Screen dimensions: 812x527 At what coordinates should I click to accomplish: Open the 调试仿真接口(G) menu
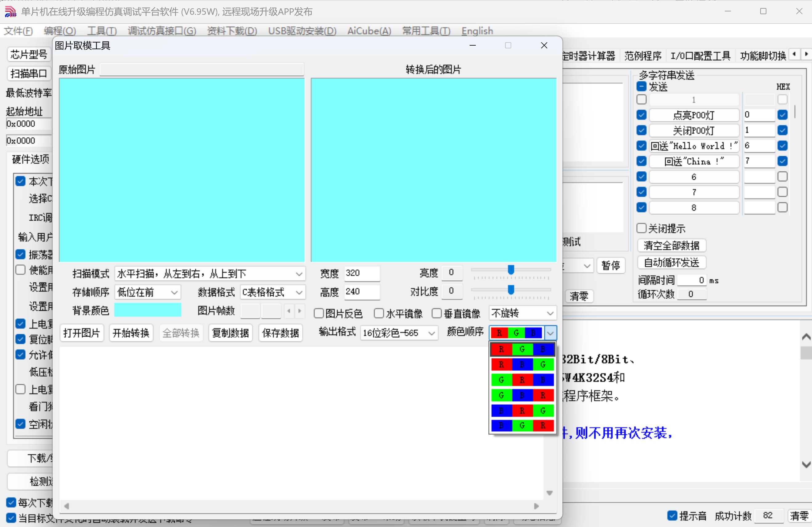pos(162,31)
